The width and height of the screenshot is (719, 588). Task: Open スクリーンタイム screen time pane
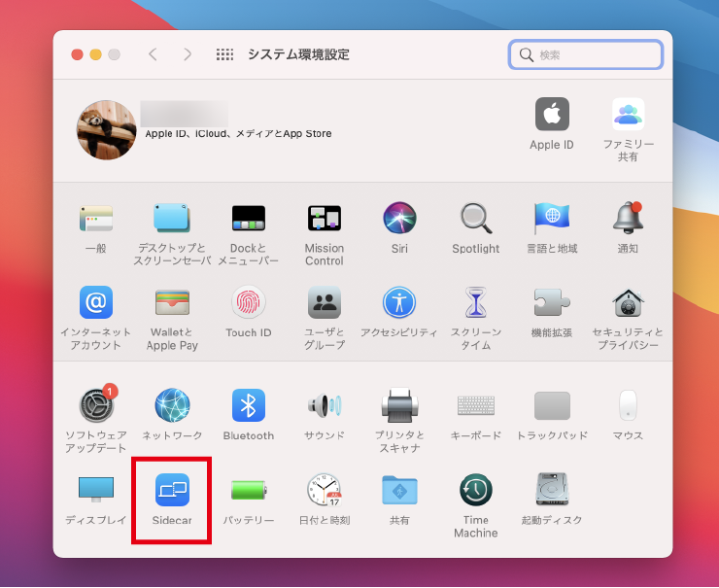point(476,302)
